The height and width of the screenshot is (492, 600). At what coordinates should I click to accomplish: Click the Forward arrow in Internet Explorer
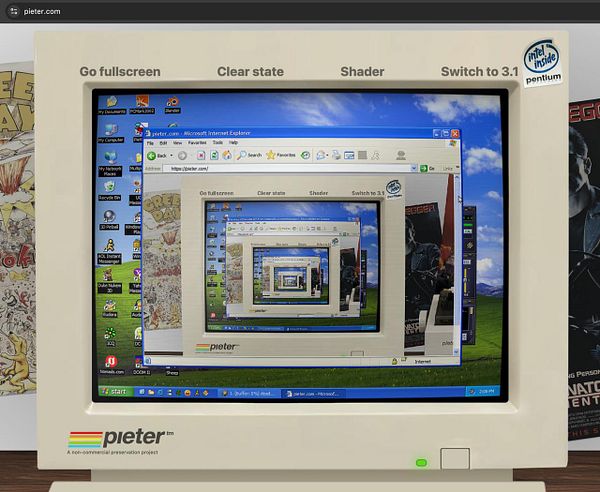[182, 156]
